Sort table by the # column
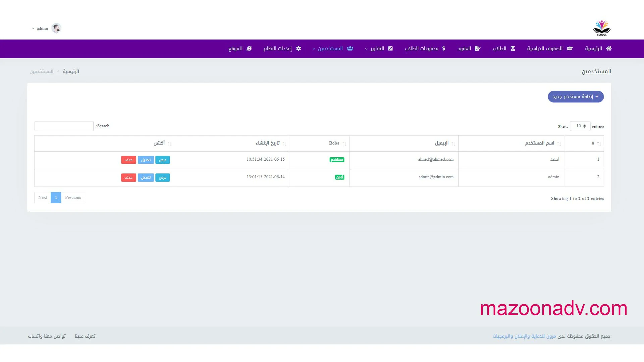The height and width of the screenshot is (362, 644). 593,143
